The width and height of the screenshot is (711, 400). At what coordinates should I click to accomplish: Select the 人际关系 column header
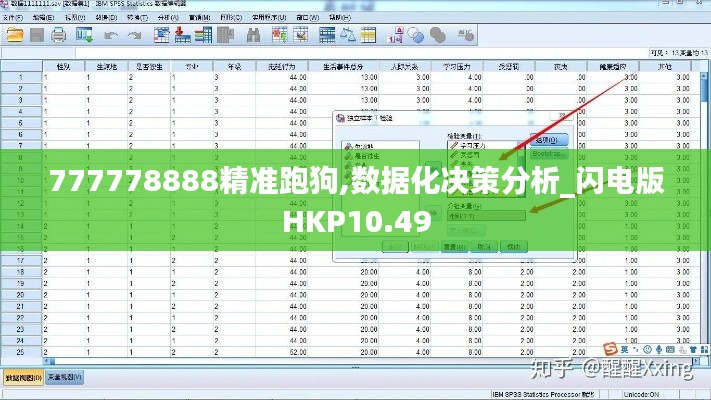click(x=404, y=67)
